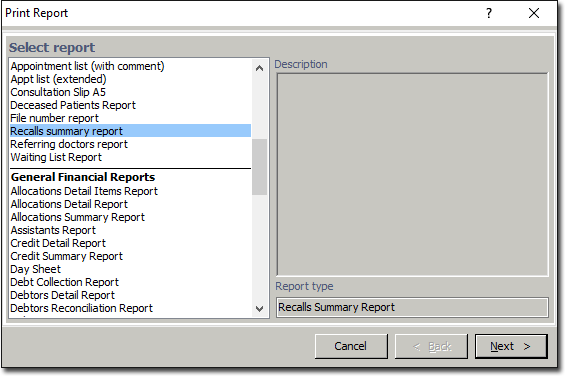Image resolution: width=565 pixels, height=376 pixels.
Task: Select Consultation Slip A5
Action: (x=130, y=92)
